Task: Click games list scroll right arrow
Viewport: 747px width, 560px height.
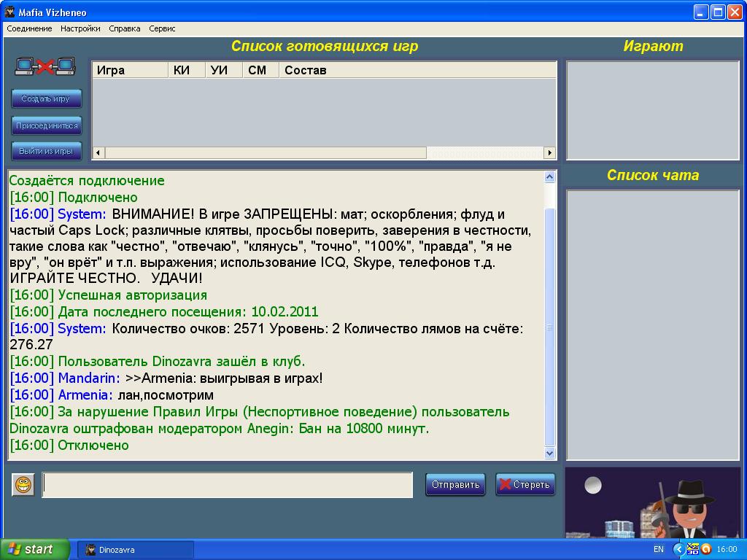Action: 550,153
